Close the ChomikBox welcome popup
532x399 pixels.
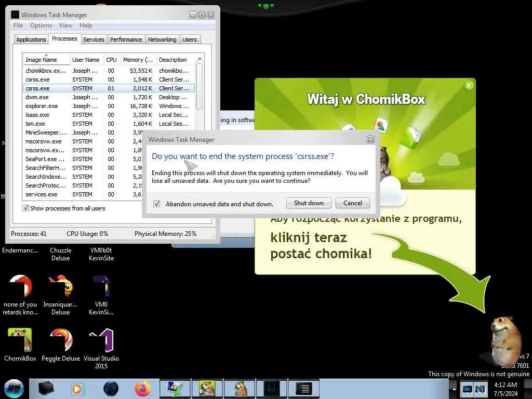(469, 86)
